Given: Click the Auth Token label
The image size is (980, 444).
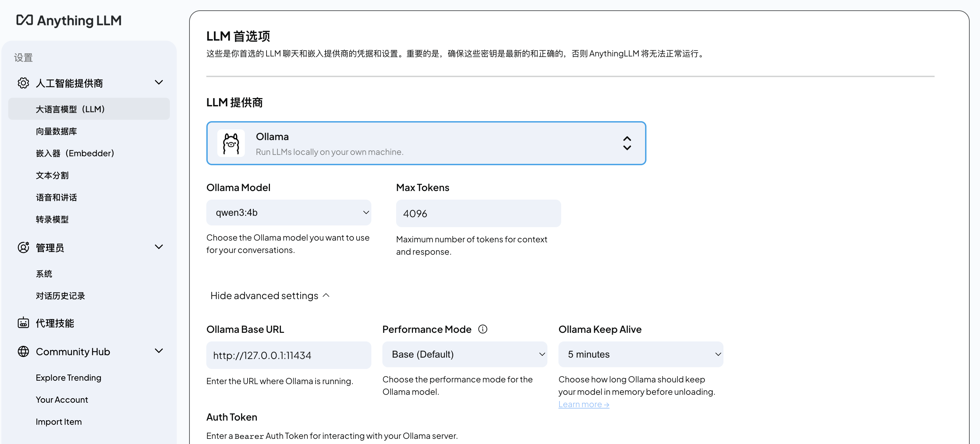Looking at the screenshot, I should tap(232, 417).
